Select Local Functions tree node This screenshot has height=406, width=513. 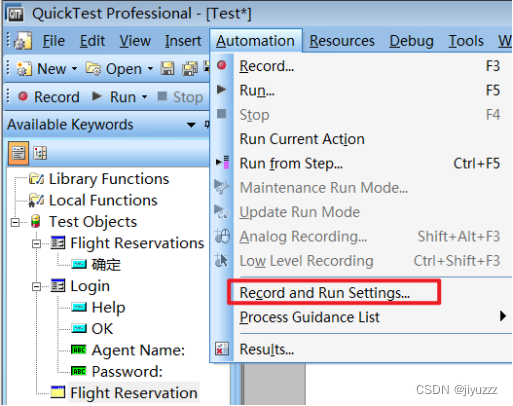103,200
